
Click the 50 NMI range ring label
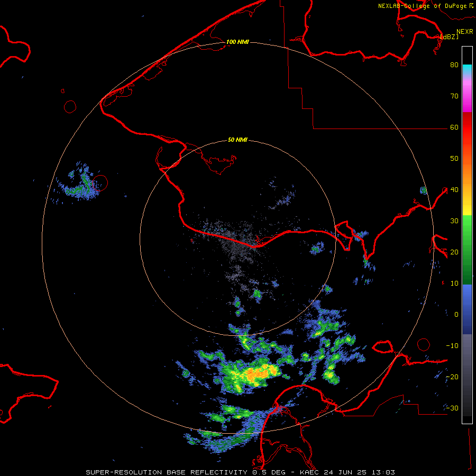point(237,140)
